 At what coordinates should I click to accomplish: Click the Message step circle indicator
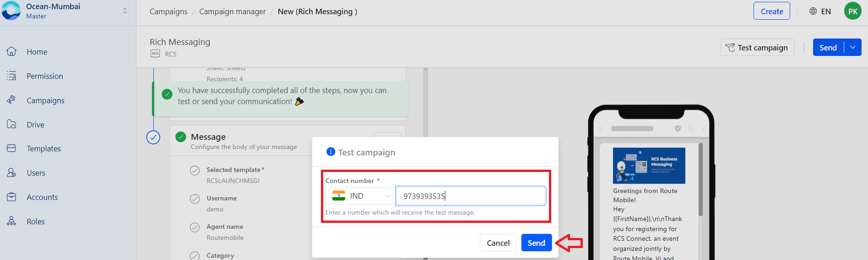point(153,137)
